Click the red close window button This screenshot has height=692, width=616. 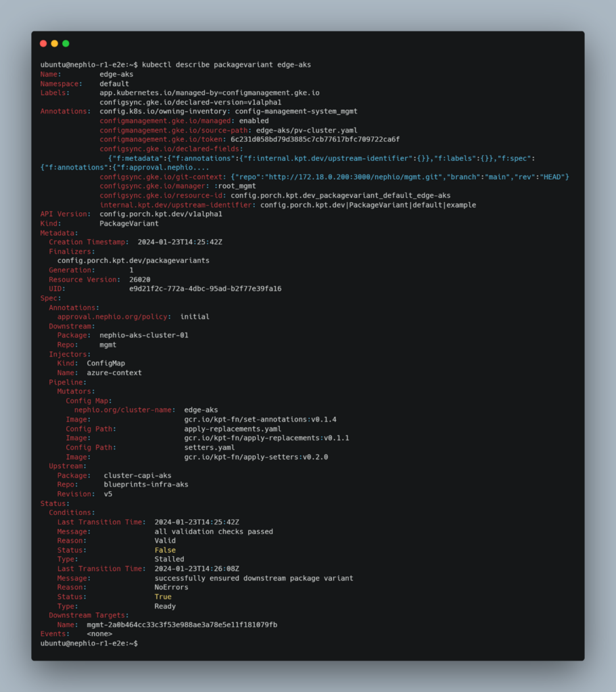click(x=43, y=43)
